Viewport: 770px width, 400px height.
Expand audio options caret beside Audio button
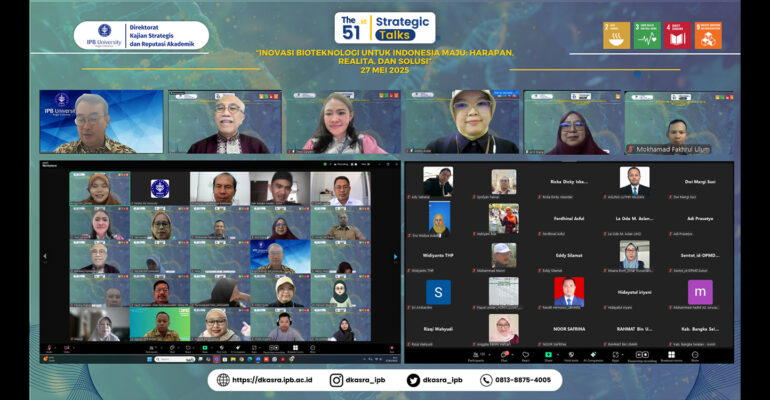(x=55, y=347)
